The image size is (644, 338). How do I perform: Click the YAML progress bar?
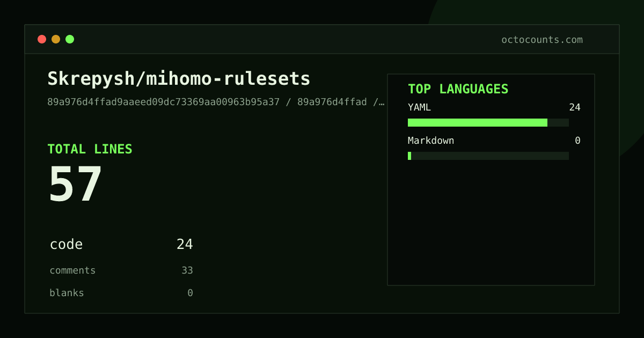pyautogui.click(x=488, y=122)
